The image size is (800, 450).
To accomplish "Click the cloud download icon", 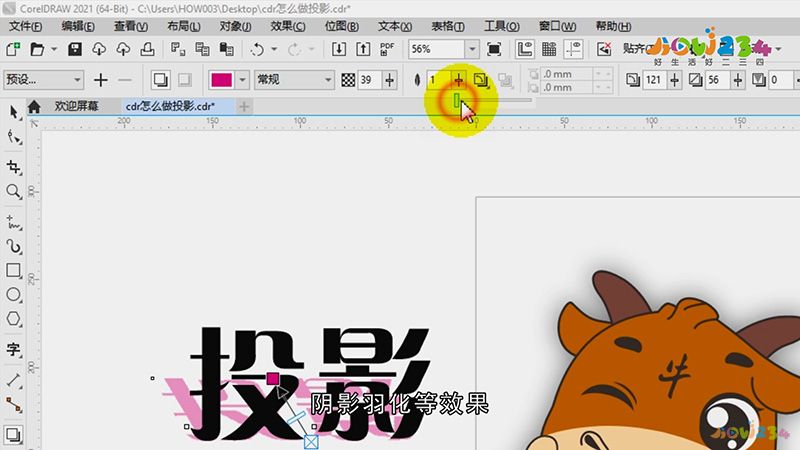I will 99,49.
